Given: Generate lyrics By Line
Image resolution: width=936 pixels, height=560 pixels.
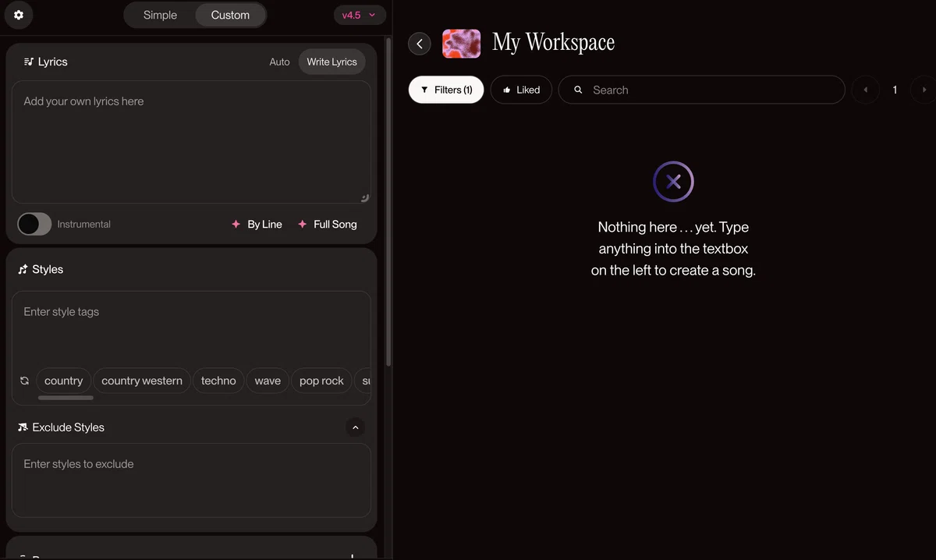Looking at the screenshot, I should [257, 224].
